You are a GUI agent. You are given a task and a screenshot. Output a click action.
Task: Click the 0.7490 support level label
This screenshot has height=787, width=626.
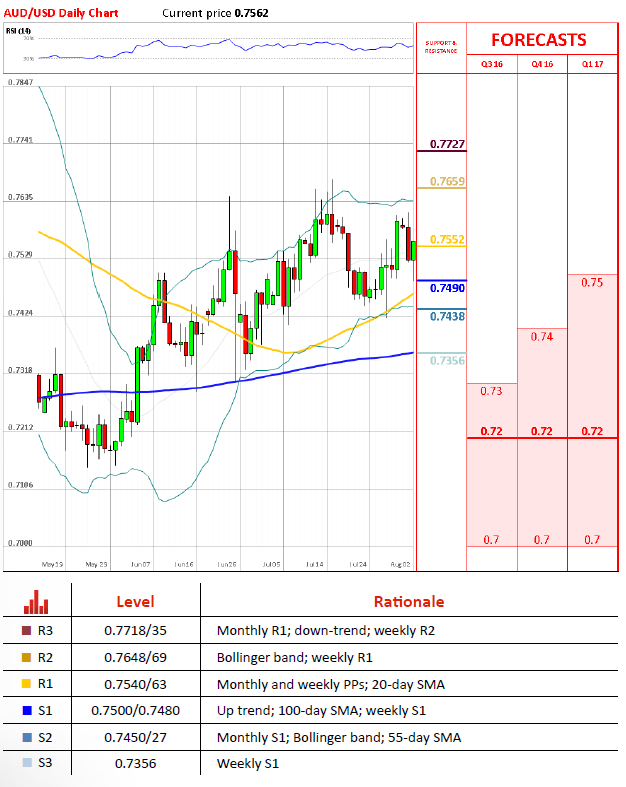(447, 288)
